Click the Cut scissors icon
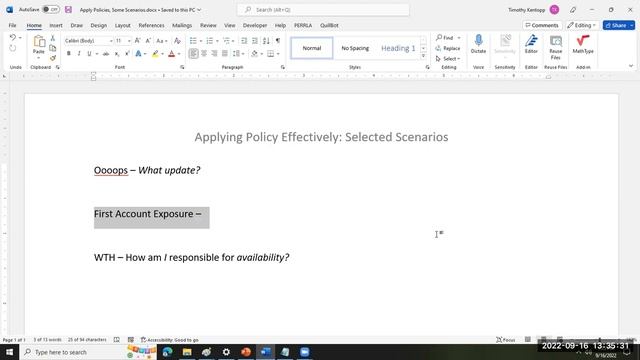Image resolution: width=640 pixels, height=360 pixels. pos(53,38)
